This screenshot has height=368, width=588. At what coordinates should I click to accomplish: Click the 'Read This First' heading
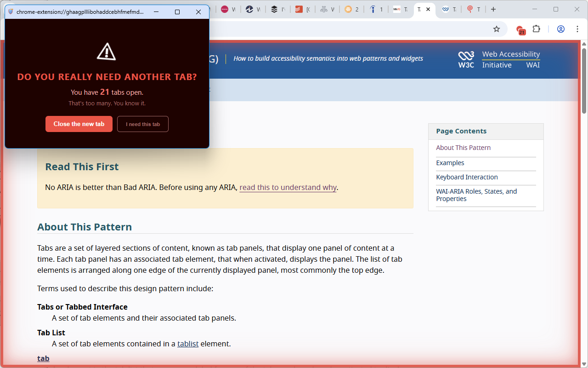click(x=82, y=167)
